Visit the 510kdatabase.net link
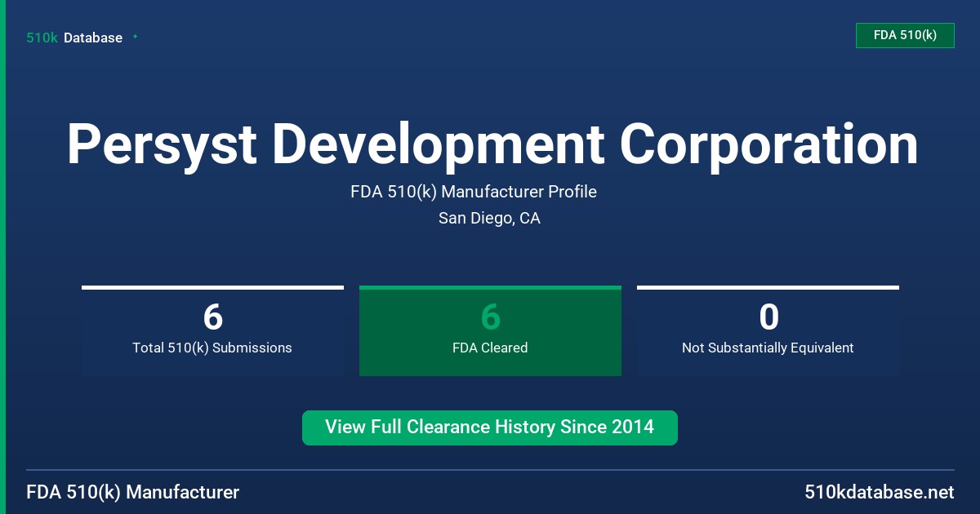The image size is (980, 514). (880, 492)
